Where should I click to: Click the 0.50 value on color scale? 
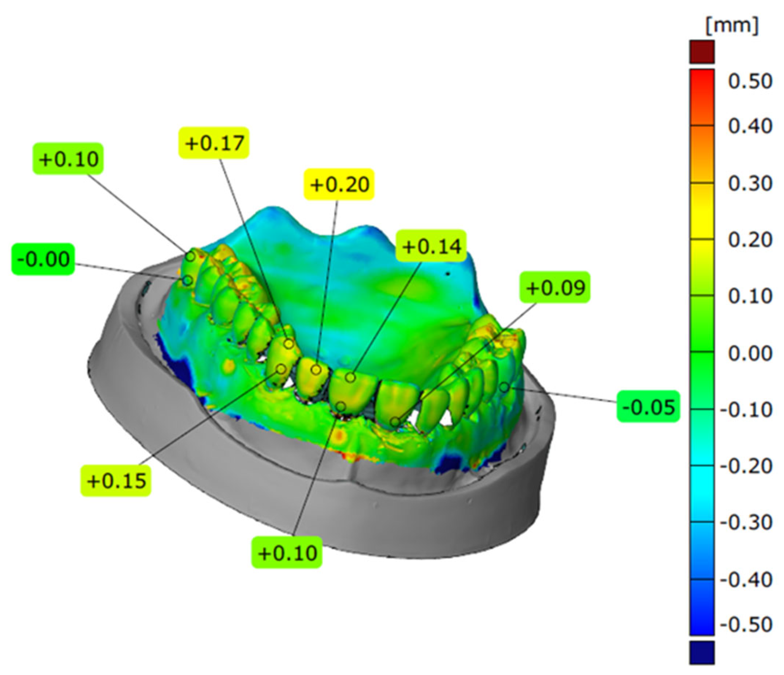(750, 81)
